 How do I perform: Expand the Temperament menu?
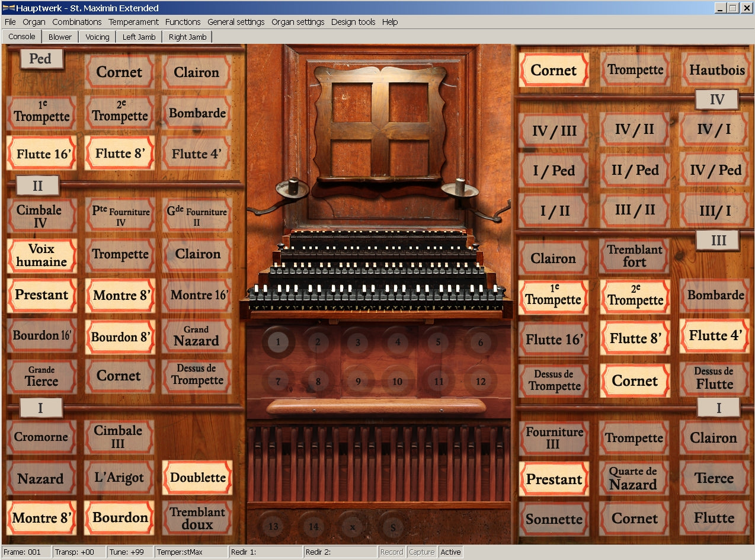point(133,22)
